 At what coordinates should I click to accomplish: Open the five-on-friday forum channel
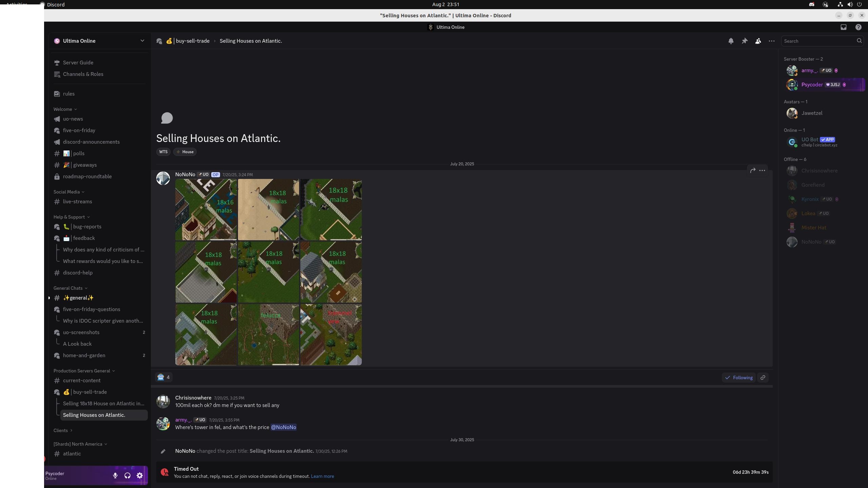pos(99,130)
